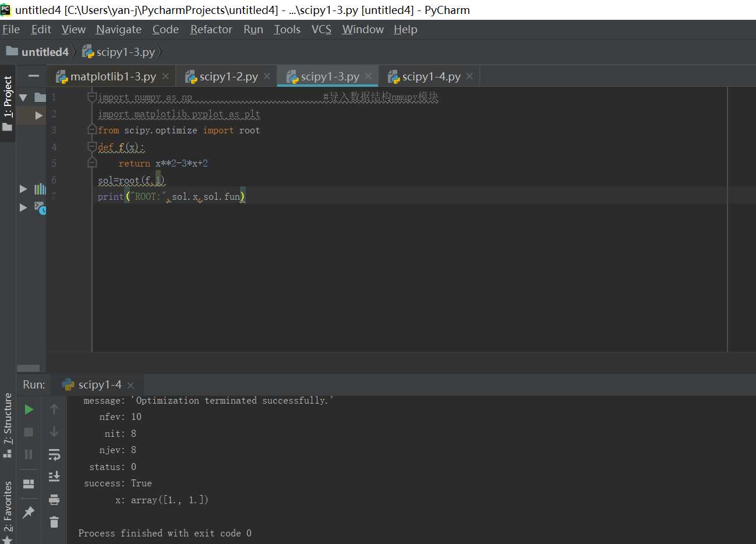This screenshot has height=544, width=756.
Task: Click the Print console output icon
Action: coord(54,499)
